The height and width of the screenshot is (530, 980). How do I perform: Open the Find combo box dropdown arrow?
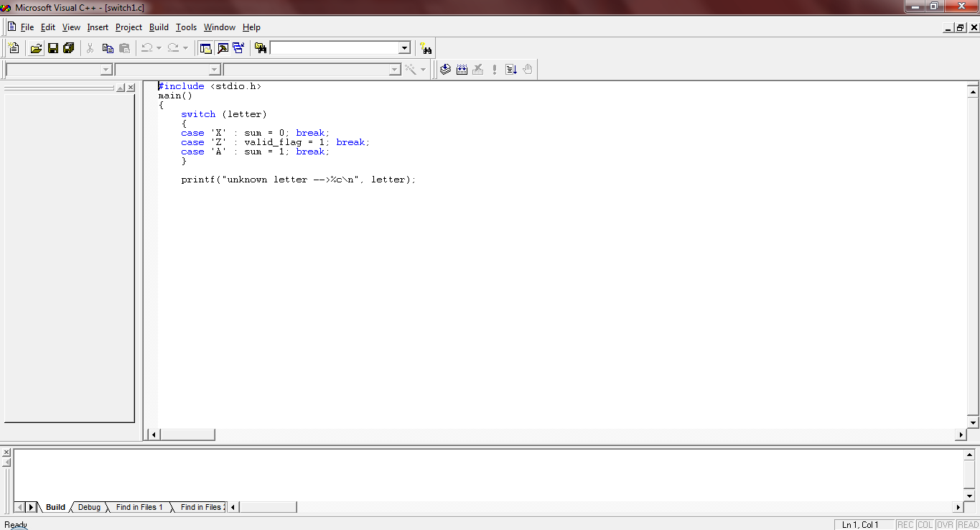[404, 48]
